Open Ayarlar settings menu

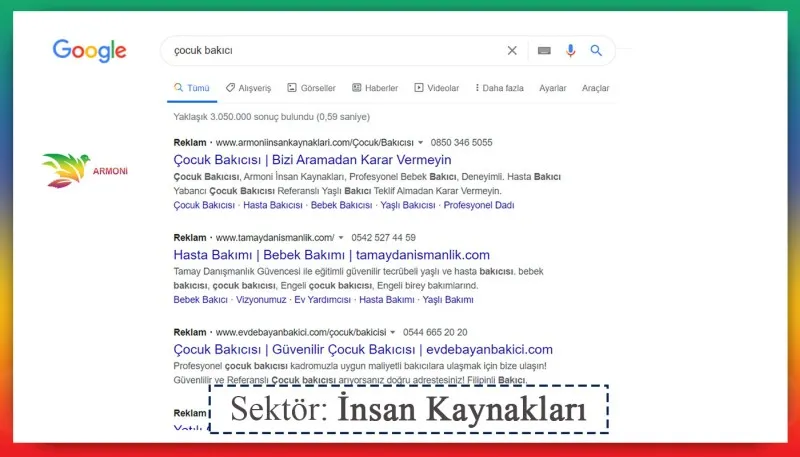553,88
